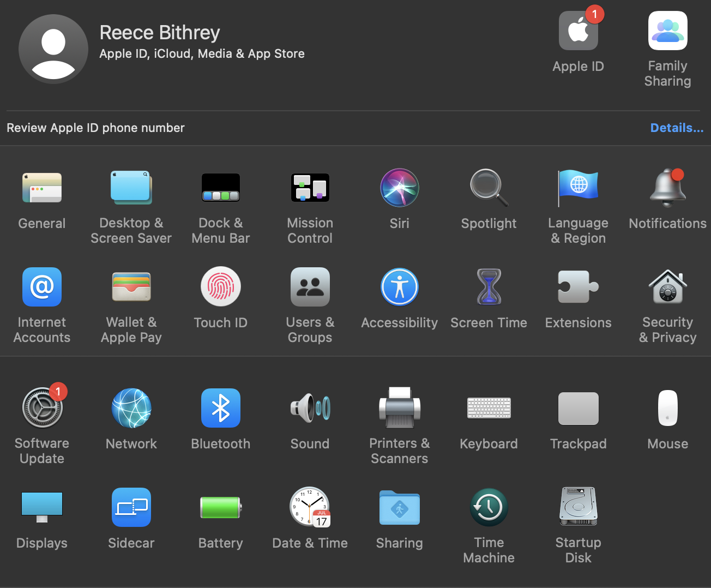Click 'Review Apple ID phone number' text
The image size is (711, 588).
point(95,128)
